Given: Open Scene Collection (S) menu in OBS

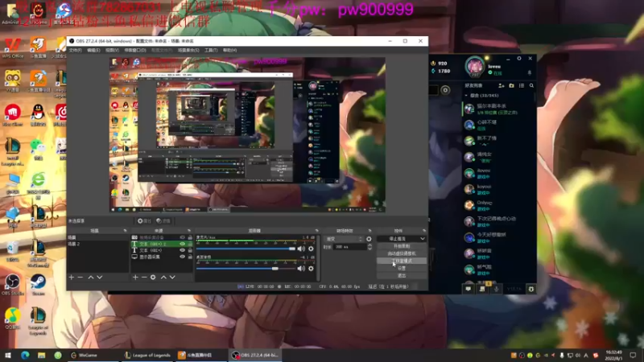Looking at the screenshot, I should (188, 50).
